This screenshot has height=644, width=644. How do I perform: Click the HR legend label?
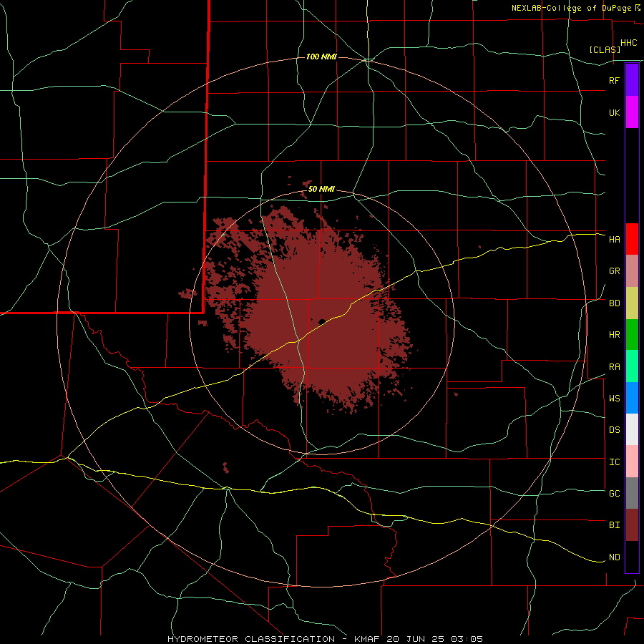614,335
